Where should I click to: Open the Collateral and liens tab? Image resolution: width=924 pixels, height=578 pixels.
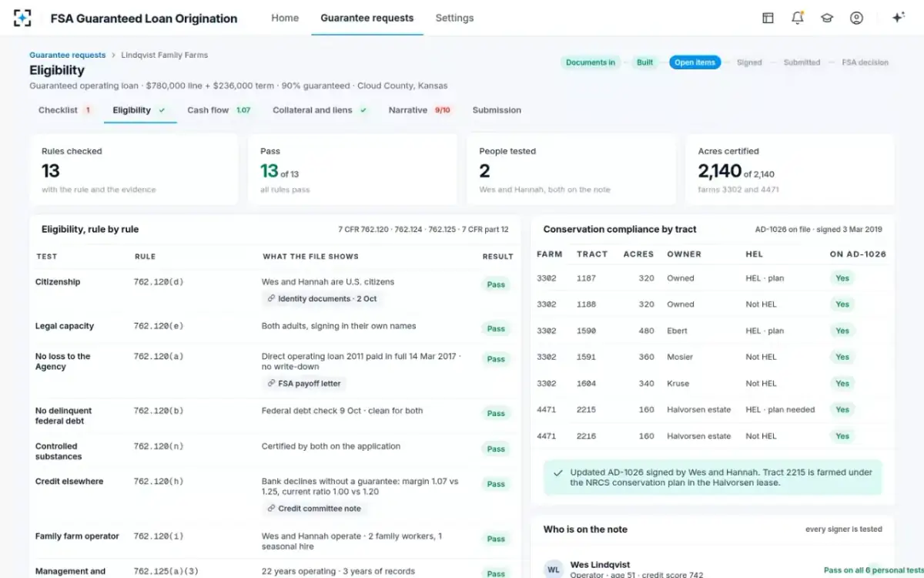coord(320,110)
